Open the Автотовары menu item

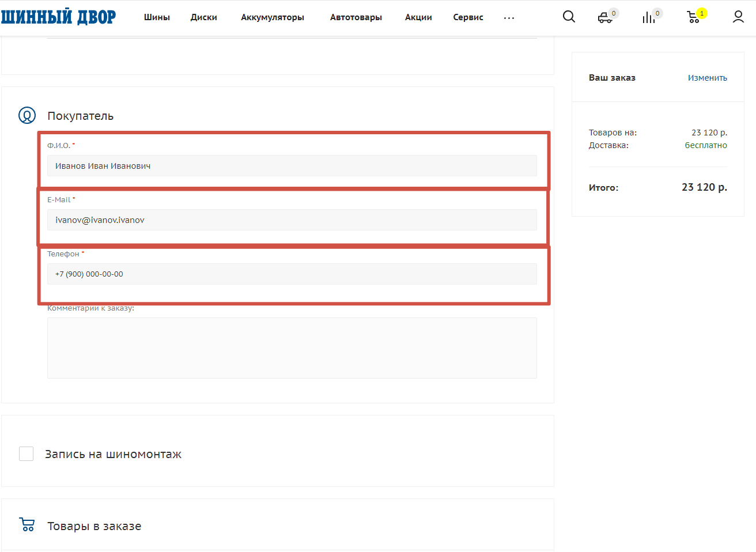point(356,17)
